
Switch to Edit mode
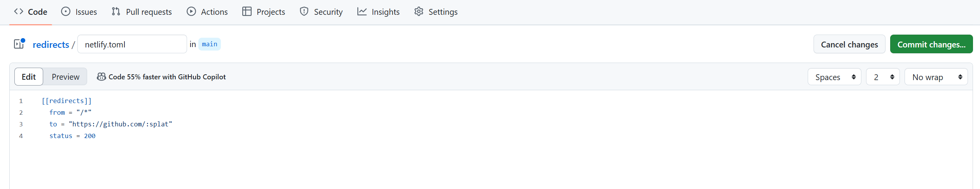[29, 77]
